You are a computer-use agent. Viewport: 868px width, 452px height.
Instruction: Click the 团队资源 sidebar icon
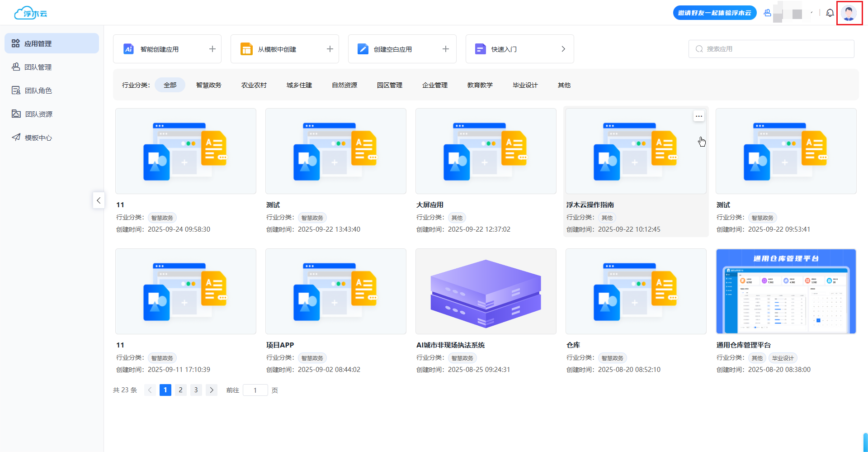[x=16, y=114]
